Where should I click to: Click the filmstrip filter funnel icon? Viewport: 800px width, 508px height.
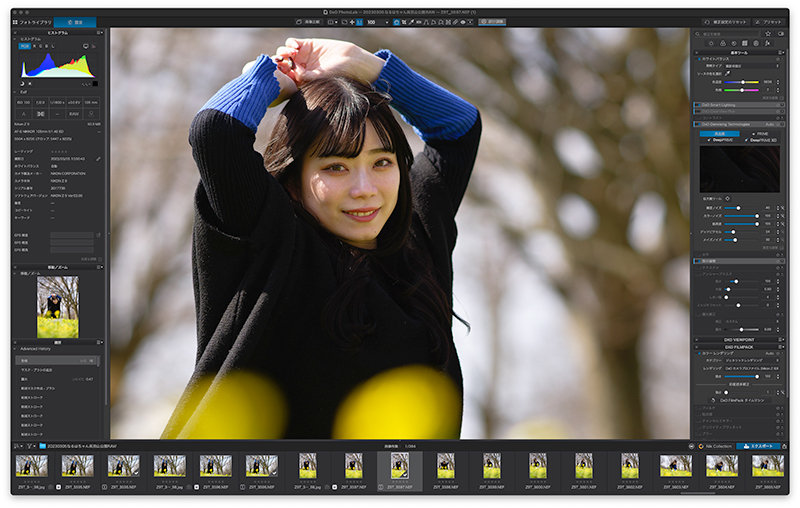[29, 446]
